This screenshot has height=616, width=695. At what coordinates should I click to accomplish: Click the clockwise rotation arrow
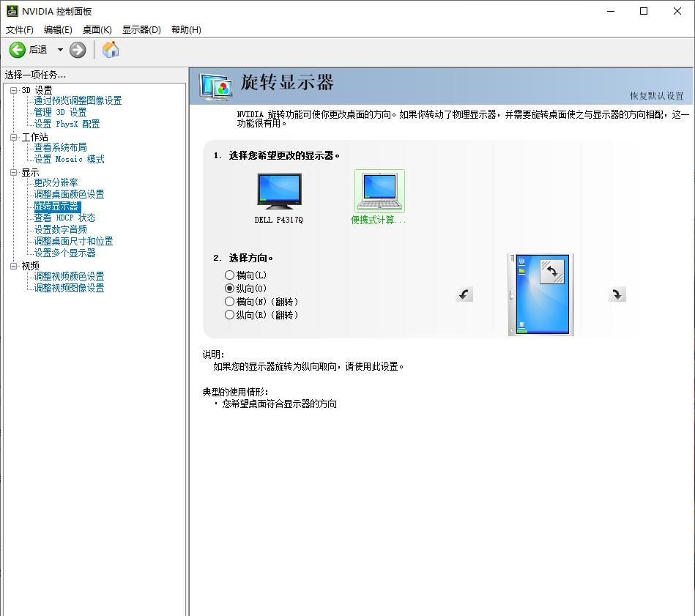(x=617, y=294)
